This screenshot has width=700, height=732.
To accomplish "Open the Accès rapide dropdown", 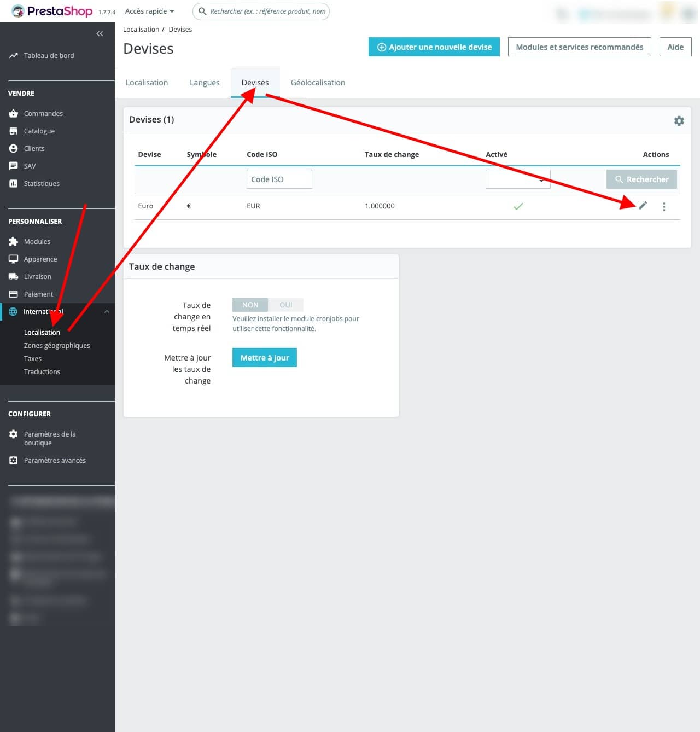I will point(149,11).
